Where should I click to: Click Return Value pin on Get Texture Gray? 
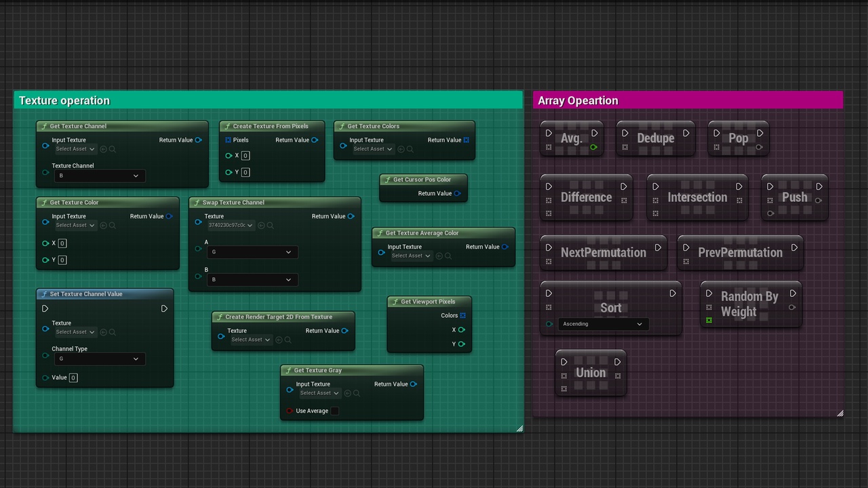(x=413, y=384)
